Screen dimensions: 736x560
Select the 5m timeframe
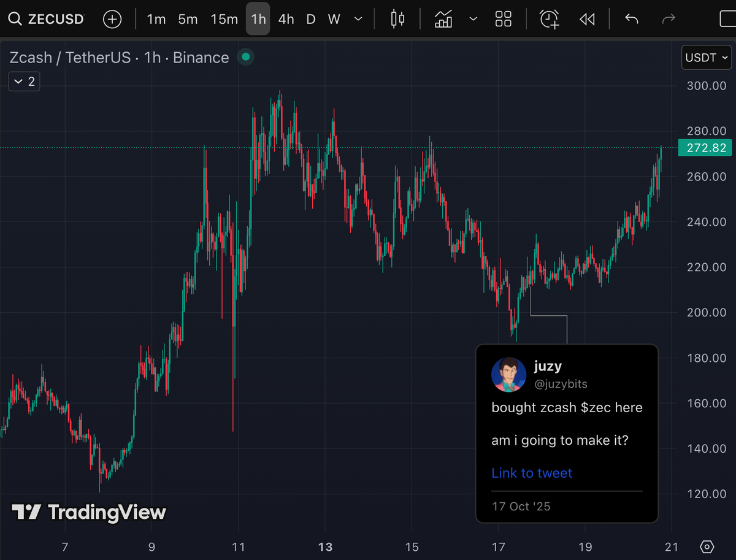188,19
